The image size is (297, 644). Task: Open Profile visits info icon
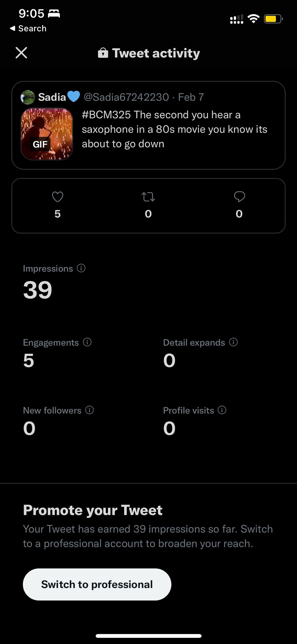pyautogui.click(x=222, y=410)
